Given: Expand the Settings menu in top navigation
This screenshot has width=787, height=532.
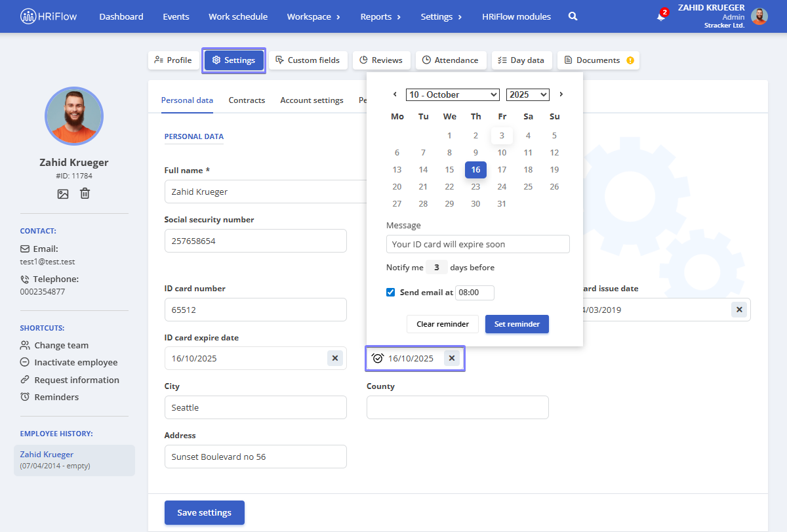Looking at the screenshot, I should [x=441, y=16].
